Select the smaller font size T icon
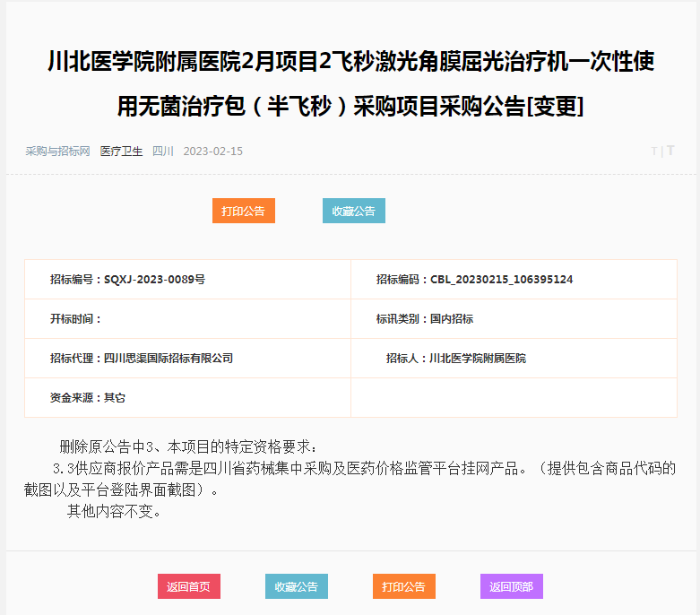 click(654, 152)
